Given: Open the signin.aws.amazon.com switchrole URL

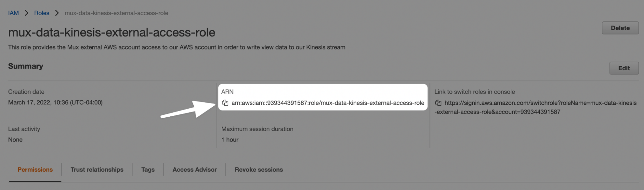Looking at the screenshot, I should click(535, 107).
